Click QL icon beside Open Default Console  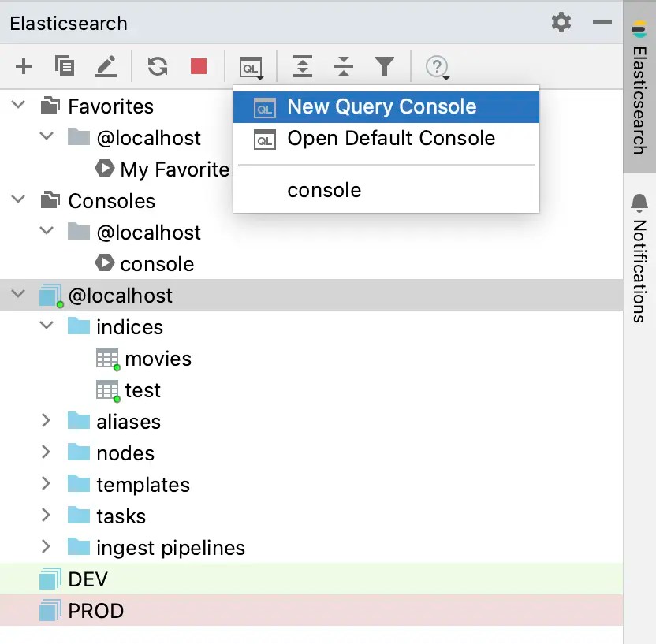point(265,140)
